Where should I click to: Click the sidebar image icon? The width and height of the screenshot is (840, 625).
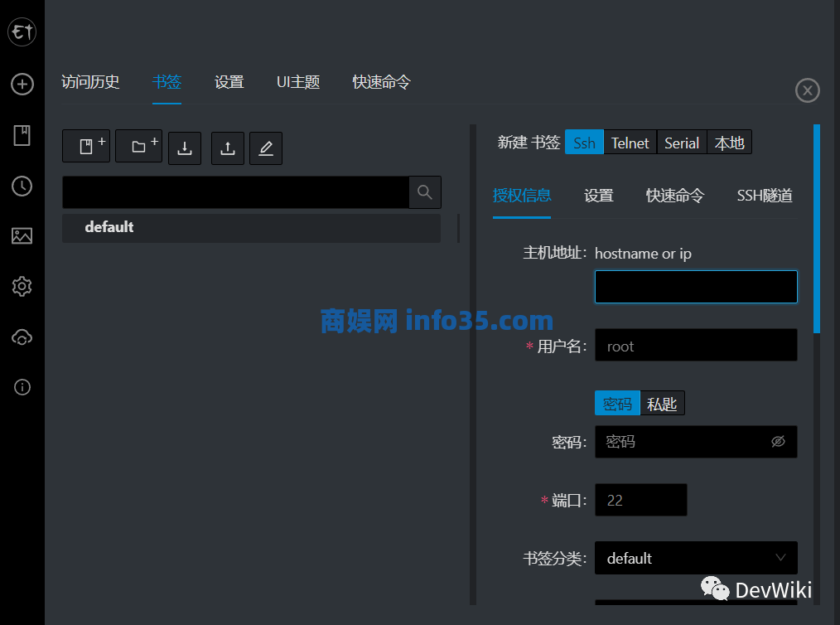[22, 236]
